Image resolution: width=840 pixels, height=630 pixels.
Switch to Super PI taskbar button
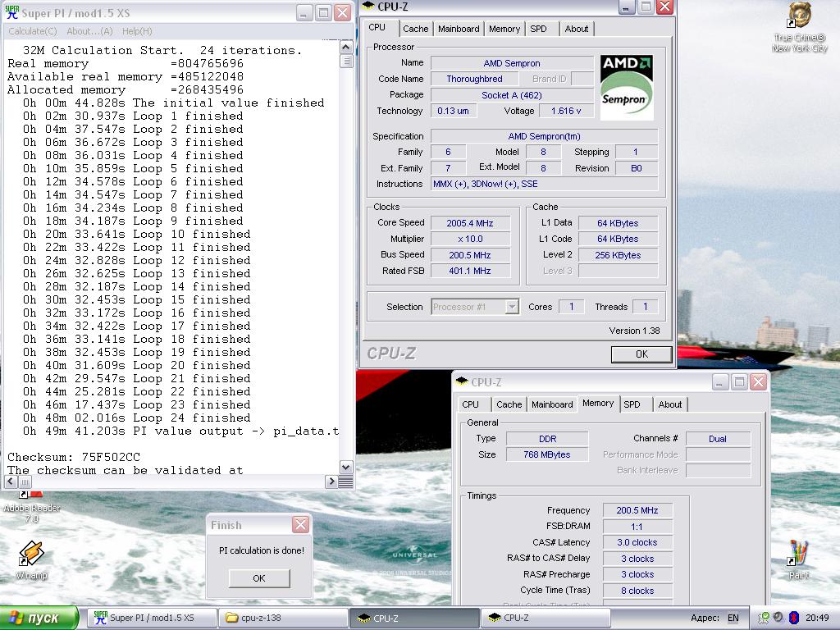(x=152, y=618)
